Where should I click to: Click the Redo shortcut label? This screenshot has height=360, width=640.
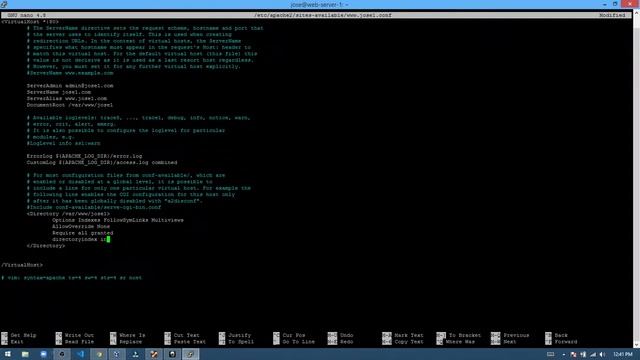coord(347,342)
